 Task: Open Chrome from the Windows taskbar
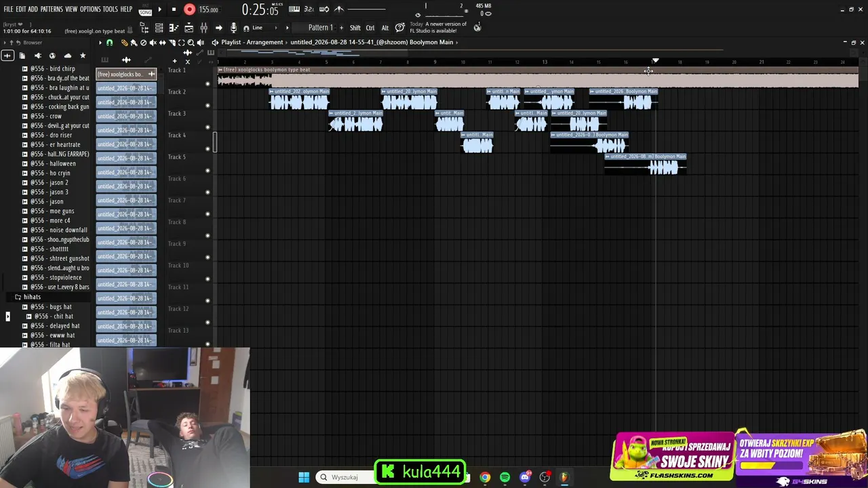coord(485,477)
